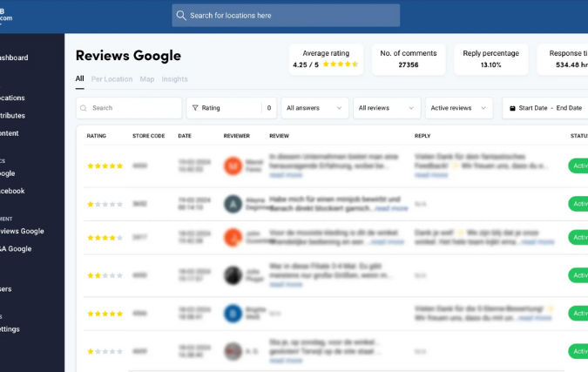Open 'read more' under the two-star review
Viewport: 588px width, 372px height.
[x=286, y=285]
